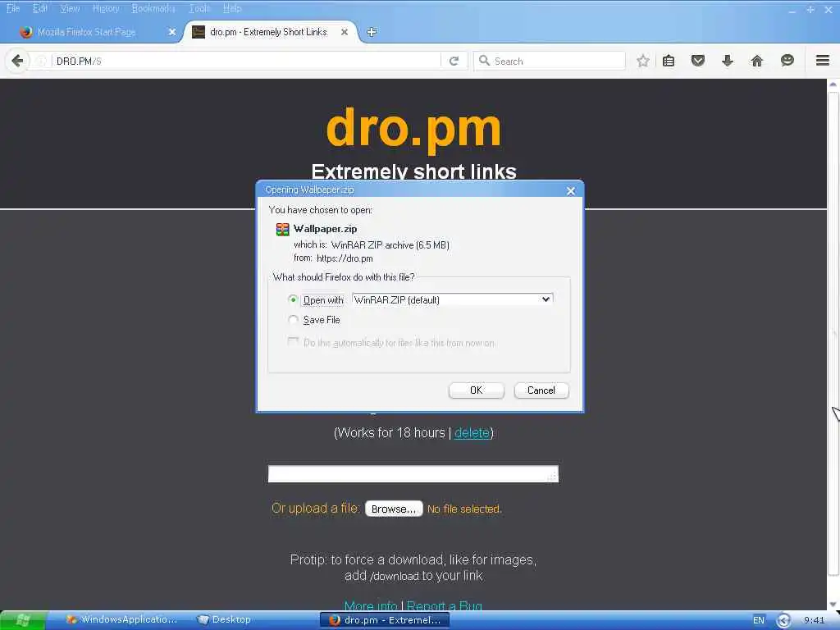Open the Report a Bug link
This screenshot has width=840, height=630.
click(444, 606)
